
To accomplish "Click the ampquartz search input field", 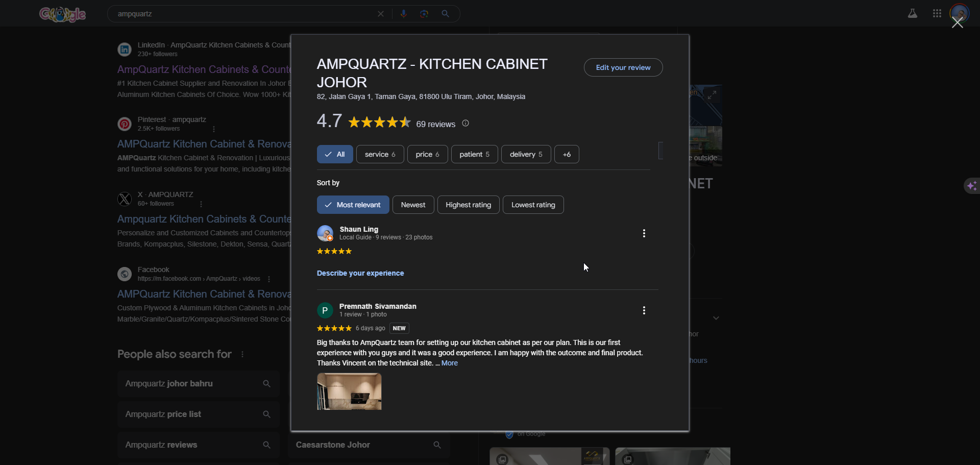I will pyautogui.click(x=245, y=14).
